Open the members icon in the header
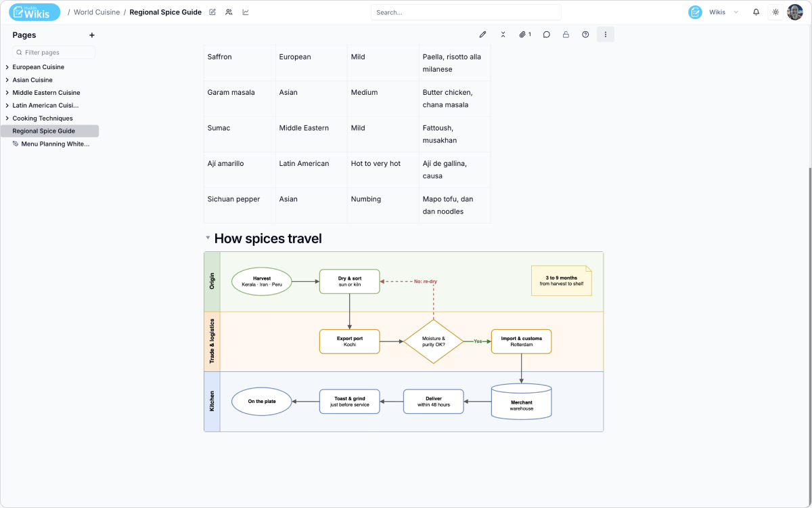The width and height of the screenshot is (812, 508). pos(229,12)
